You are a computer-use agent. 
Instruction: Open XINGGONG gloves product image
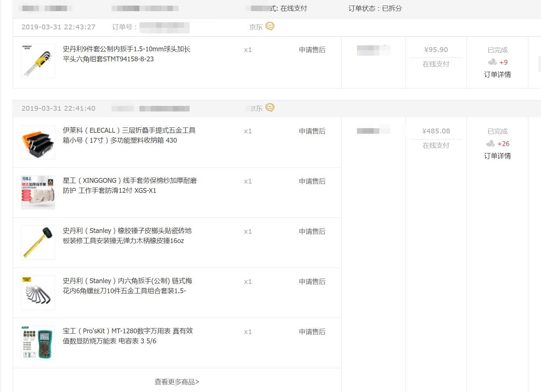[38, 192]
